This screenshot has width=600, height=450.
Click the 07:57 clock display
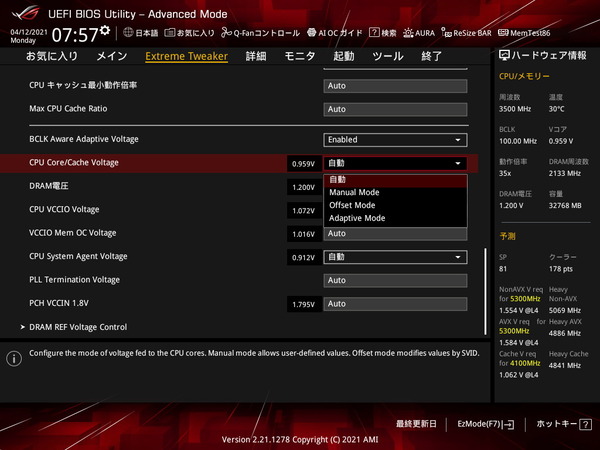75,35
